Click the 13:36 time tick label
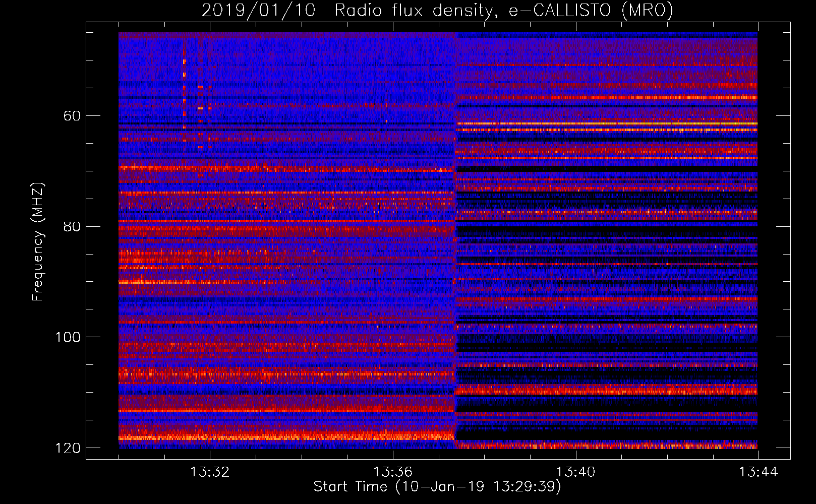Viewport: 816px width, 504px height. tap(393, 472)
